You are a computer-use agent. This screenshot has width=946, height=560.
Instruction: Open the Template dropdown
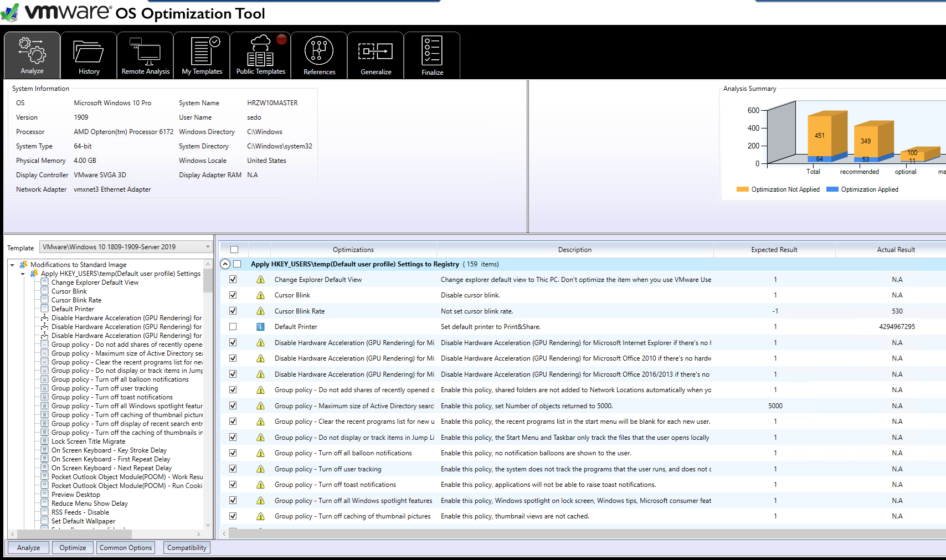tap(126, 247)
